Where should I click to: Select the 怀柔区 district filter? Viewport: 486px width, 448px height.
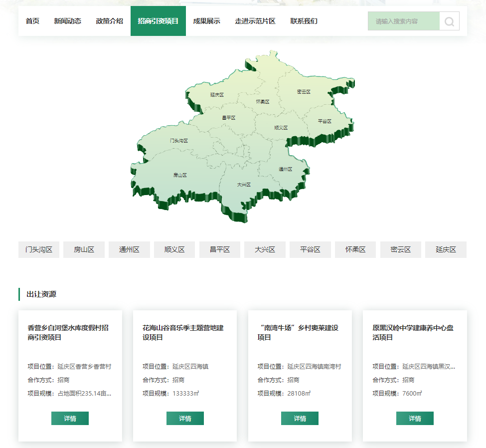coord(355,249)
